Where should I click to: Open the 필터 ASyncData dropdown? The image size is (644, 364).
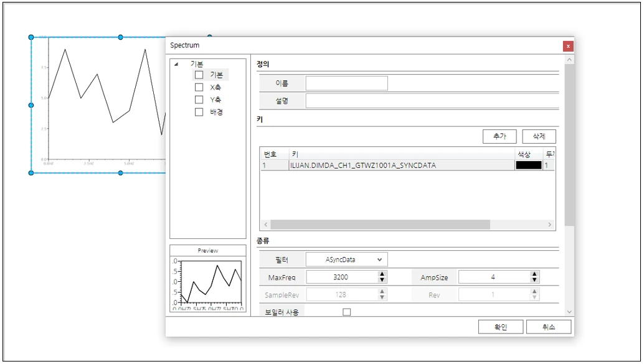pyautogui.click(x=347, y=259)
